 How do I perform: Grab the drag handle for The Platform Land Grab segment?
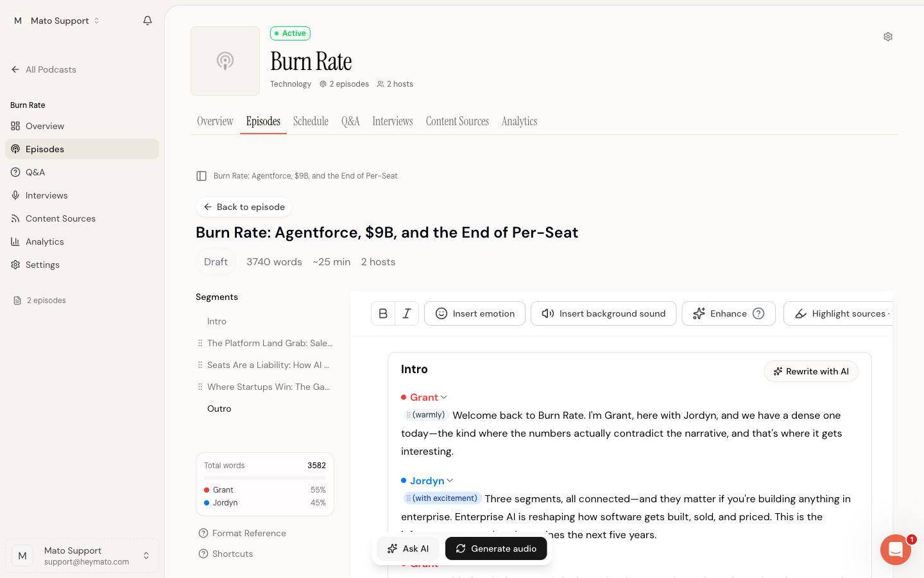(200, 343)
